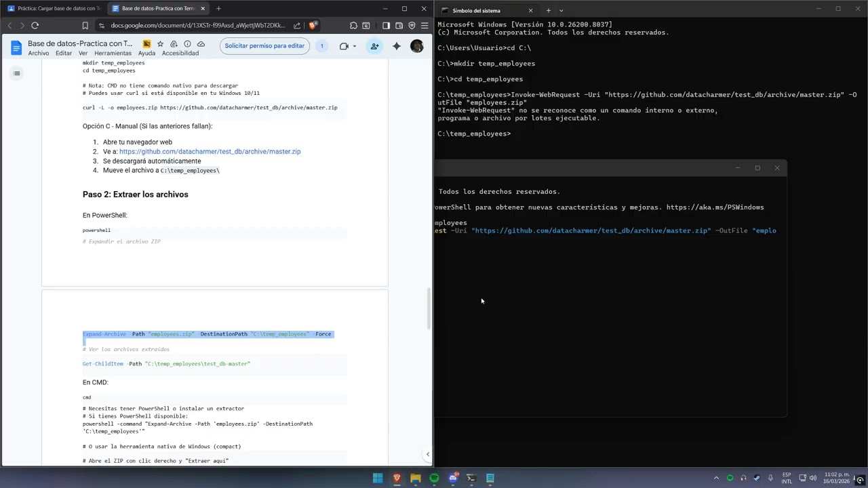Open the Share people icon button

pos(374,46)
